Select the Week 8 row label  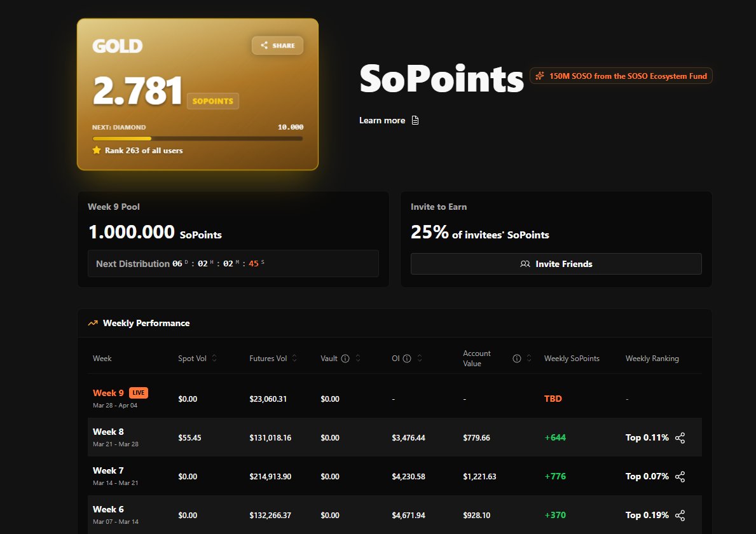108,432
